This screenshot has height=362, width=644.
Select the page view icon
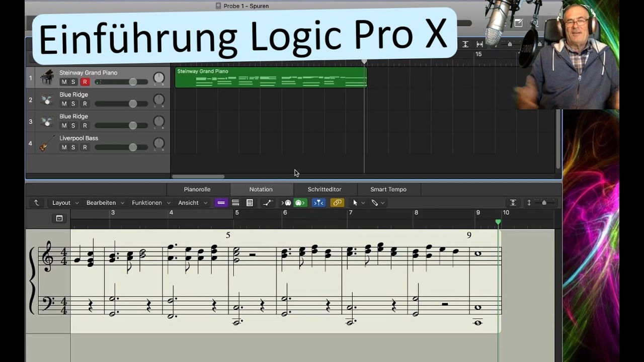pos(250,203)
